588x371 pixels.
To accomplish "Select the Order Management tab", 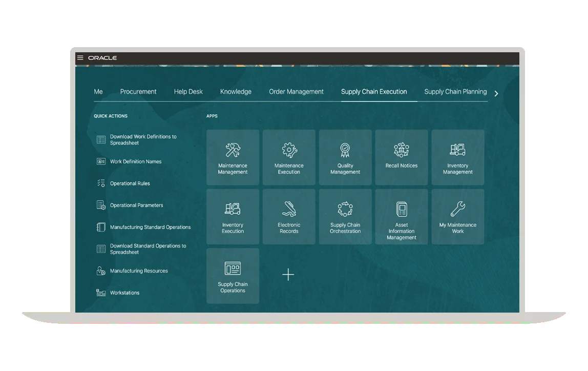I will coord(296,92).
